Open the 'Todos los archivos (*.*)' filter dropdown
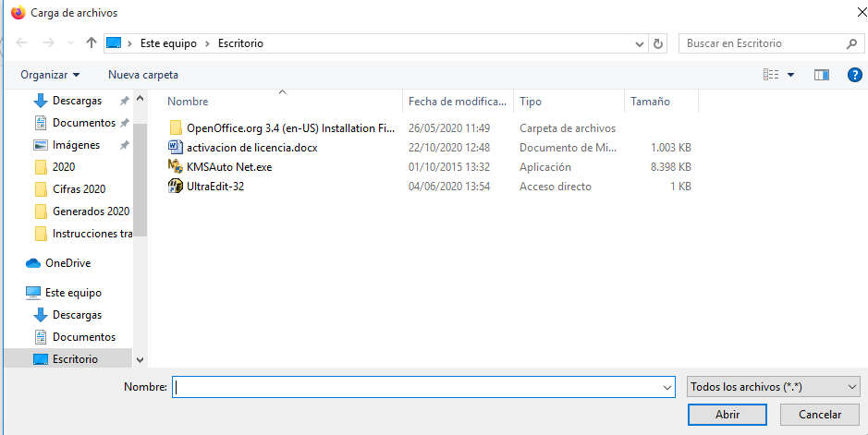Image resolution: width=868 pixels, height=435 pixels. [774, 388]
